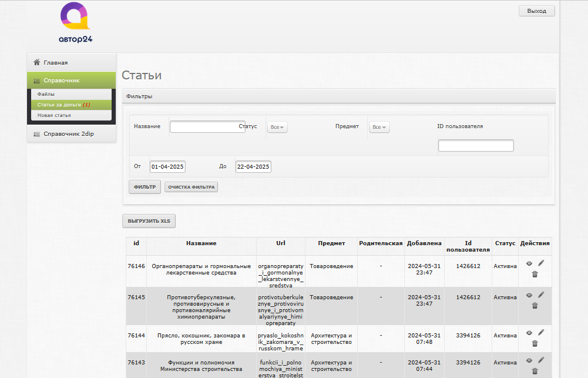Click date 2024-05-31 07:44
This screenshot has width=588, height=378.
tap(424, 366)
